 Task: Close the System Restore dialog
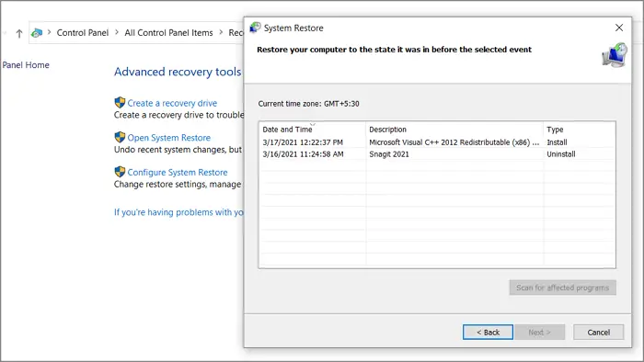pos(619,28)
